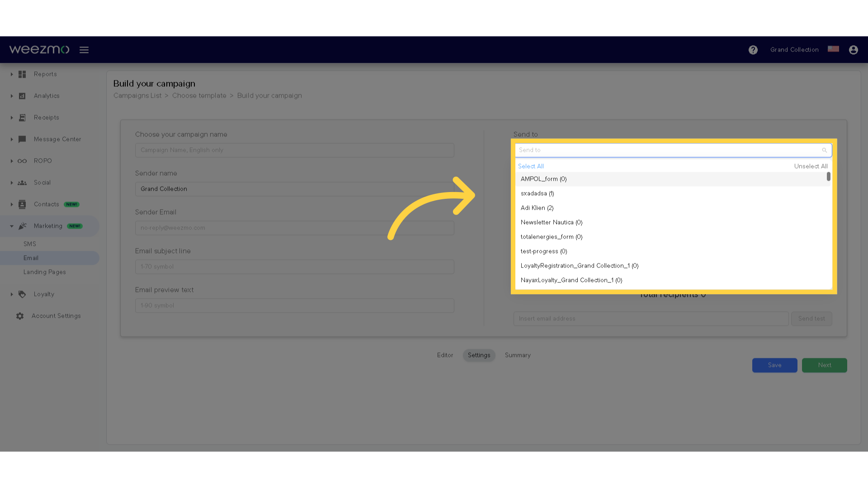Click the Next button
The height and width of the screenshot is (488, 868).
tap(825, 365)
